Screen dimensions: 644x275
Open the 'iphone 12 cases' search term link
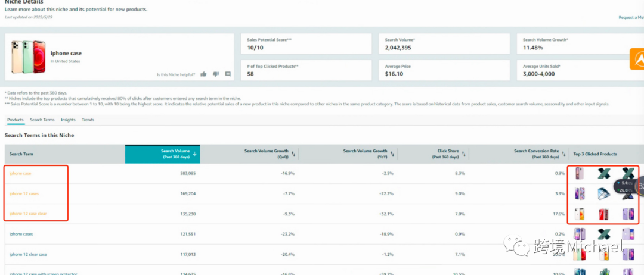pyautogui.click(x=24, y=193)
